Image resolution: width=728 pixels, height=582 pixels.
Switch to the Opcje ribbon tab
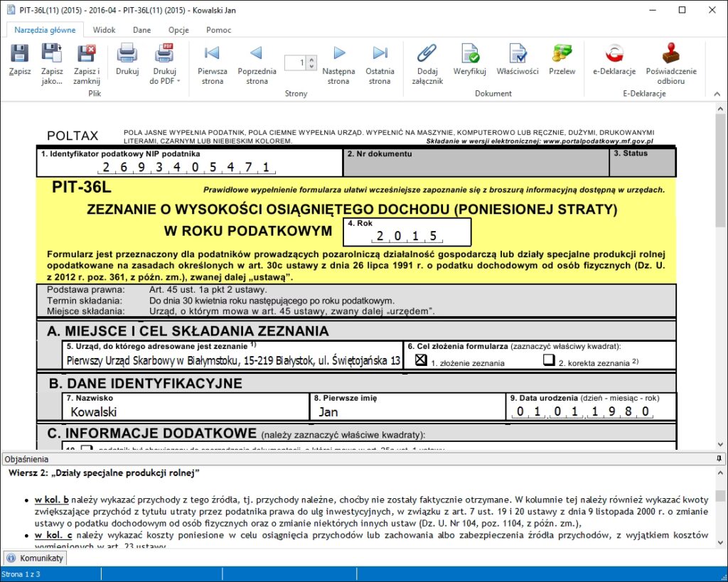[x=178, y=30]
